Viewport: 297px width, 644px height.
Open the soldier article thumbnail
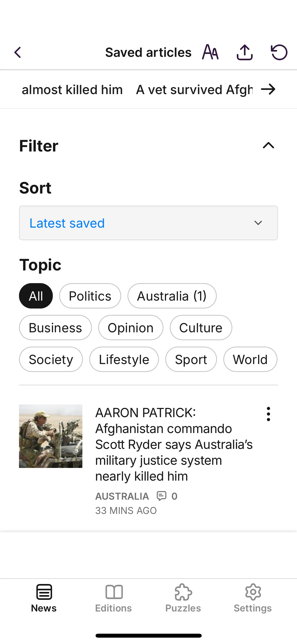[x=51, y=436]
